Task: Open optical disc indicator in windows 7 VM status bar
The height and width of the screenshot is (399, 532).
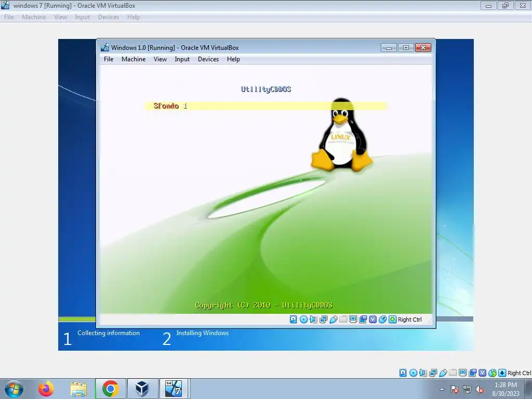Action: [x=413, y=373]
